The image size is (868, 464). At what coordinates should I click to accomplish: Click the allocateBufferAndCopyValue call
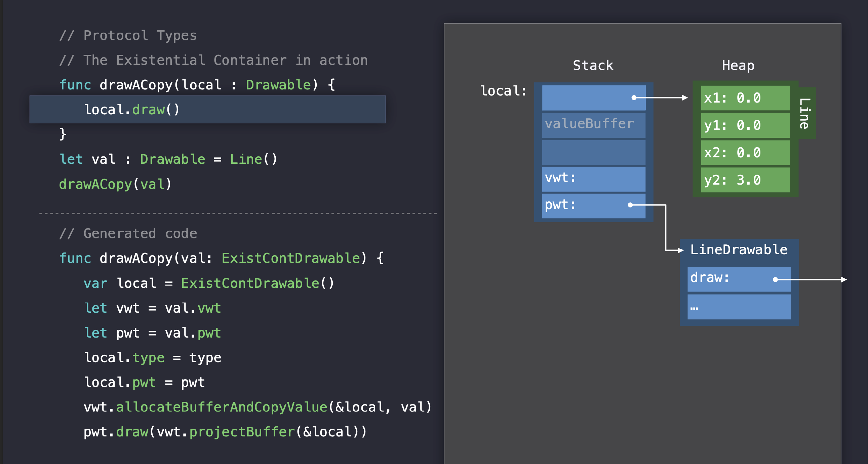(222, 407)
